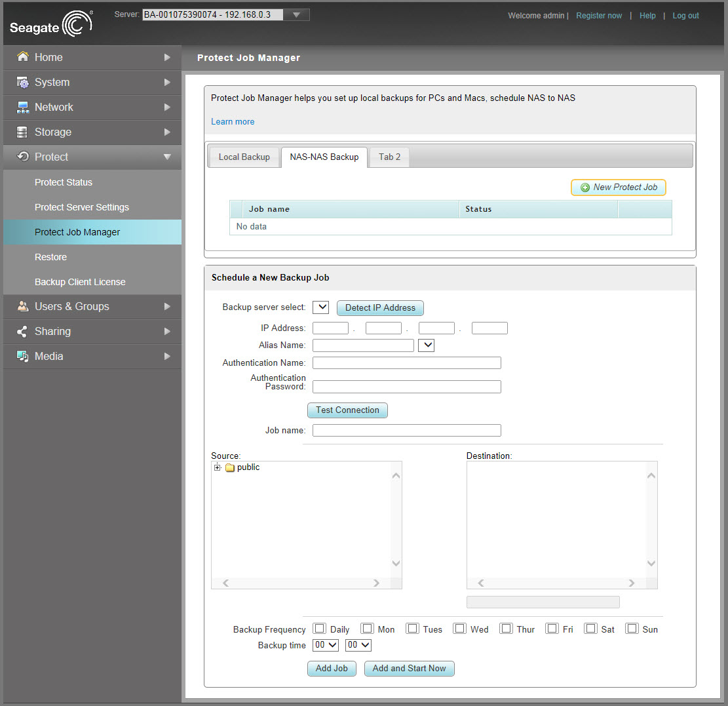
Task: Expand the Home menu arrow
Action: click(167, 57)
